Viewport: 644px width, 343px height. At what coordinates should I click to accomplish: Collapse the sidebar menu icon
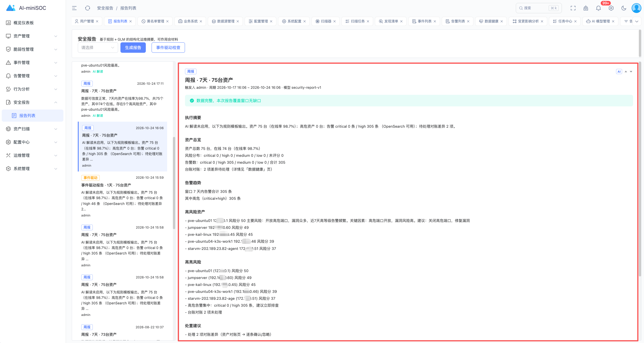pos(74,8)
